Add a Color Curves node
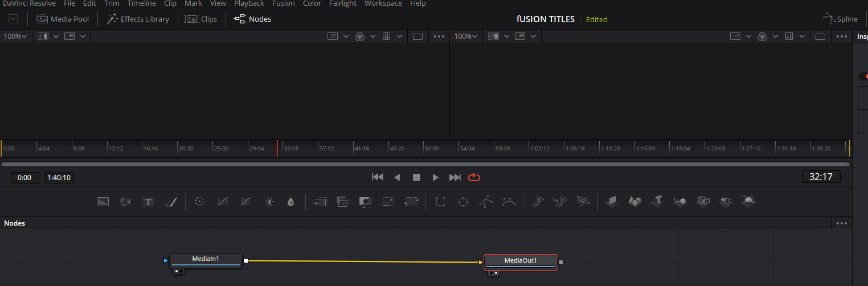Screen dimensions: 868x286 223,202
